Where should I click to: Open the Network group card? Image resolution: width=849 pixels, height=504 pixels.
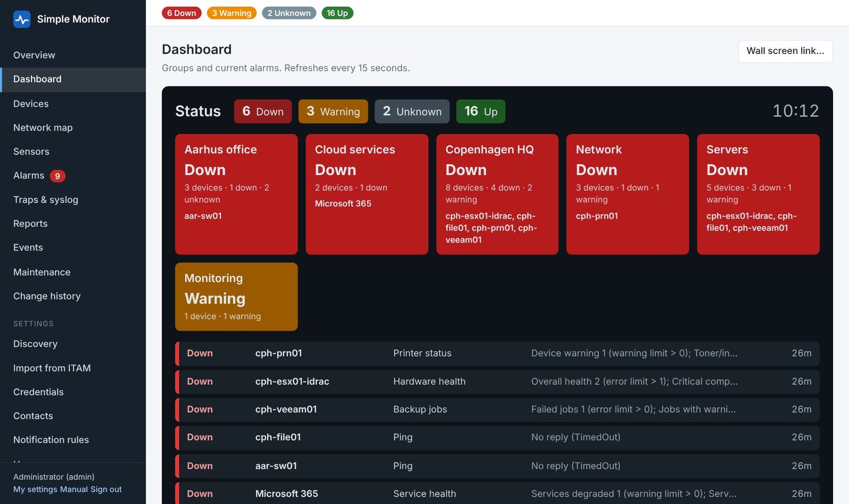[x=628, y=194]
